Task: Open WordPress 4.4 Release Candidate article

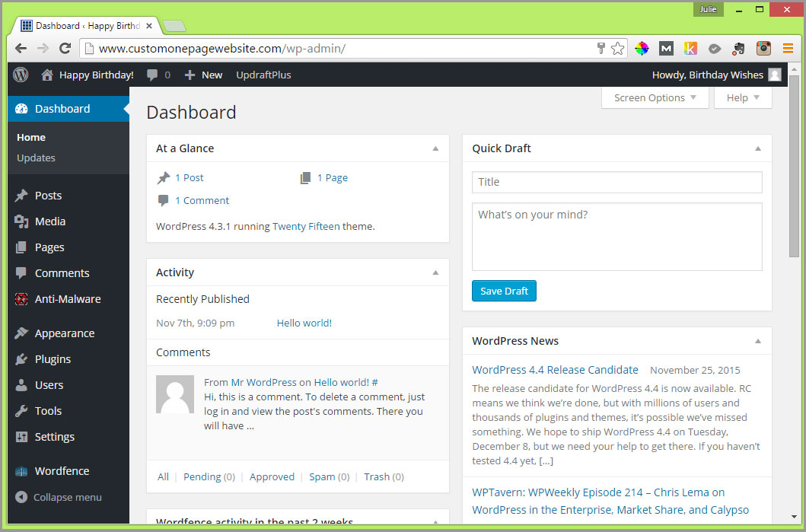Action: [x=555, y=370]
